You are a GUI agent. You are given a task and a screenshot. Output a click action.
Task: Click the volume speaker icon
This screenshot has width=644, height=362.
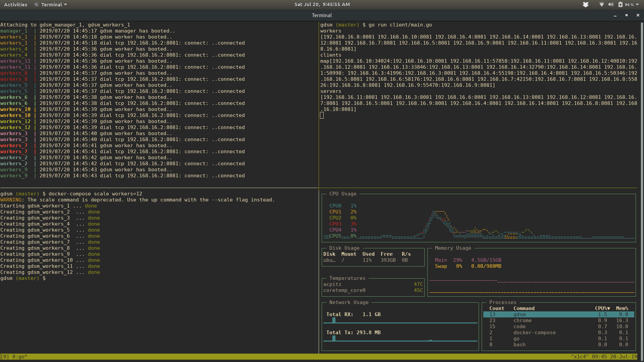pyautogui.click(x=611, y=4)
